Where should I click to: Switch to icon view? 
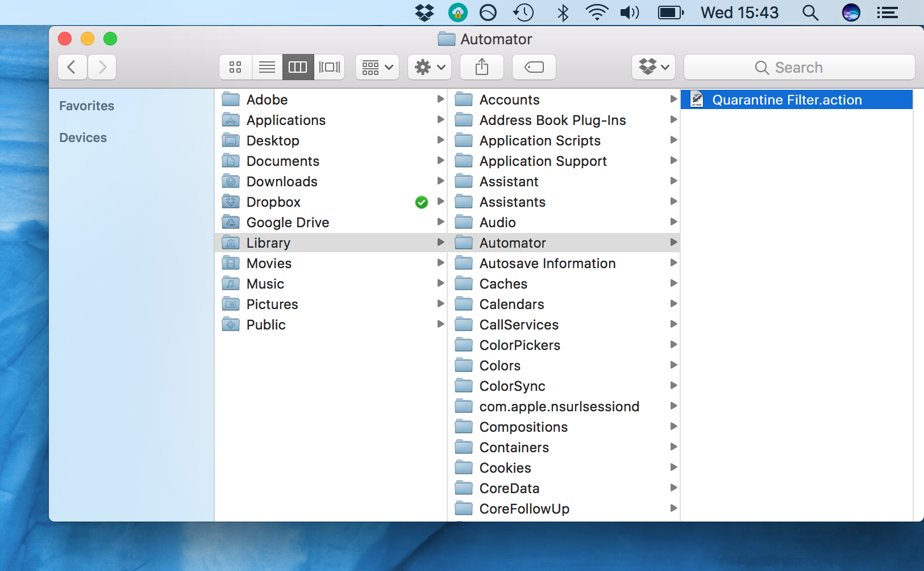[235, 67]
